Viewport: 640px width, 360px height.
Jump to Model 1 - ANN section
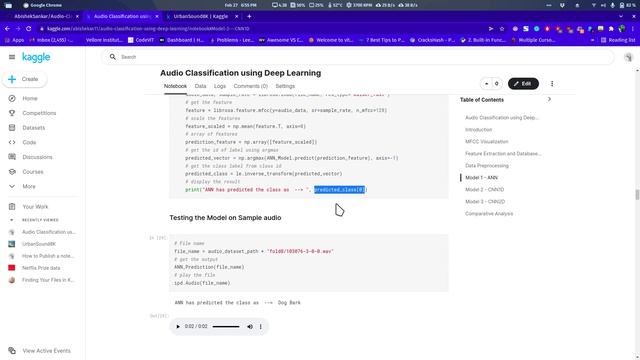[x=481, y=178]
